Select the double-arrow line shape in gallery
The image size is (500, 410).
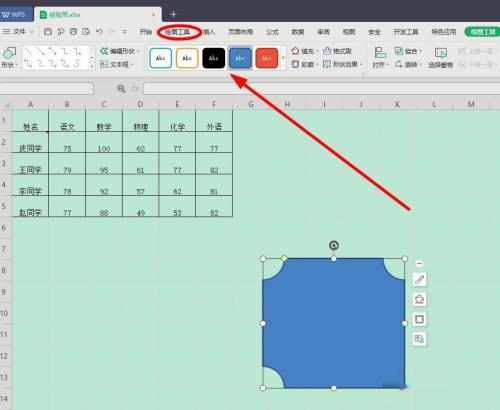point(53,51)
